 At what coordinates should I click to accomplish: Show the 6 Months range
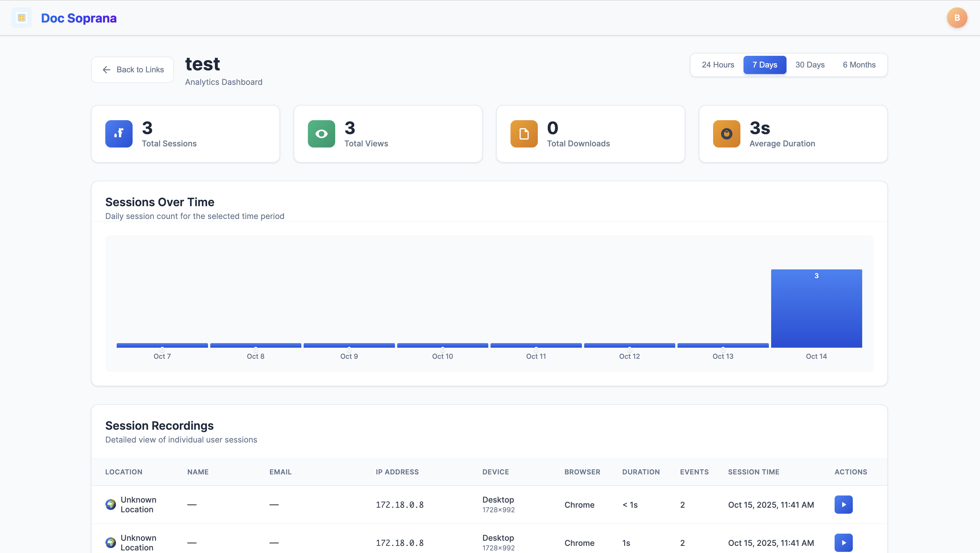[859, 65]
